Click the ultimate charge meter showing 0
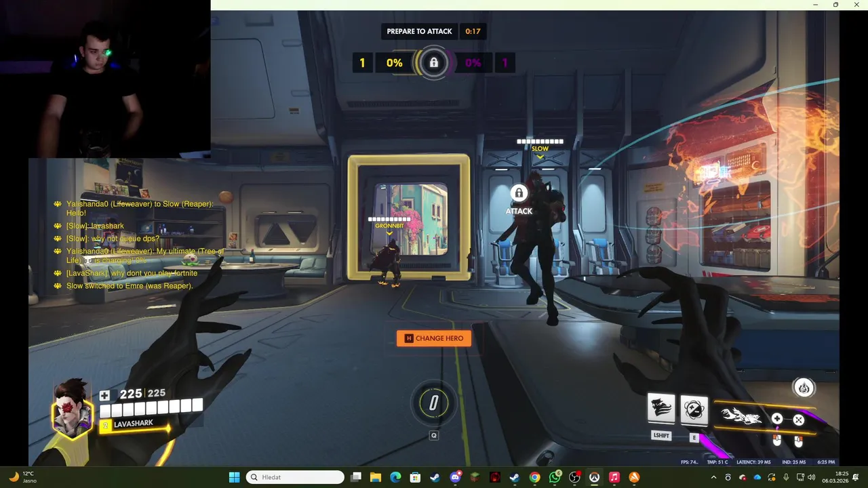This screenshot has width=868, height=488. click(434, 403)
